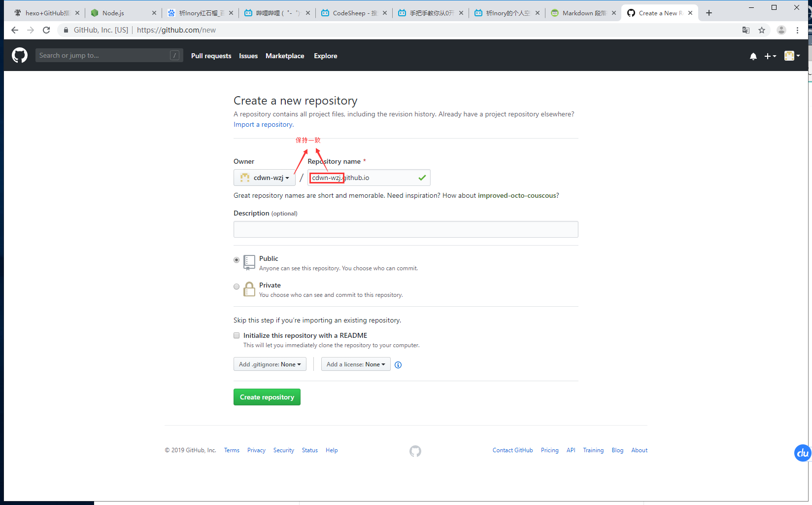
Task: Open the Add a license dropdown
Action: [355, 364]
